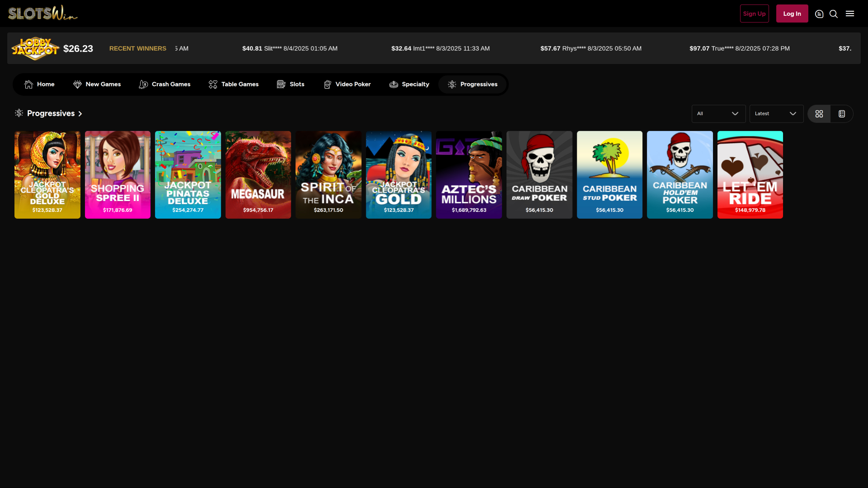Image resolution: width=868 pixels, height=488 pixels.
Task: Open the Latest sorting dropdown
Action: (776, 113)
